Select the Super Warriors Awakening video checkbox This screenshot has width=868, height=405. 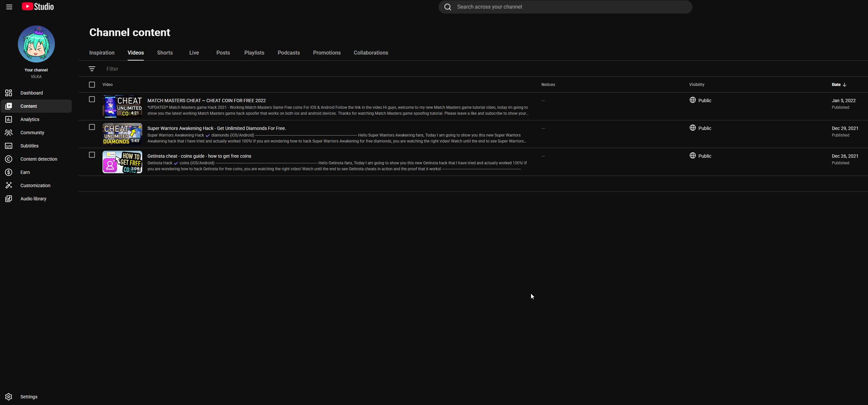pos(92,127)
